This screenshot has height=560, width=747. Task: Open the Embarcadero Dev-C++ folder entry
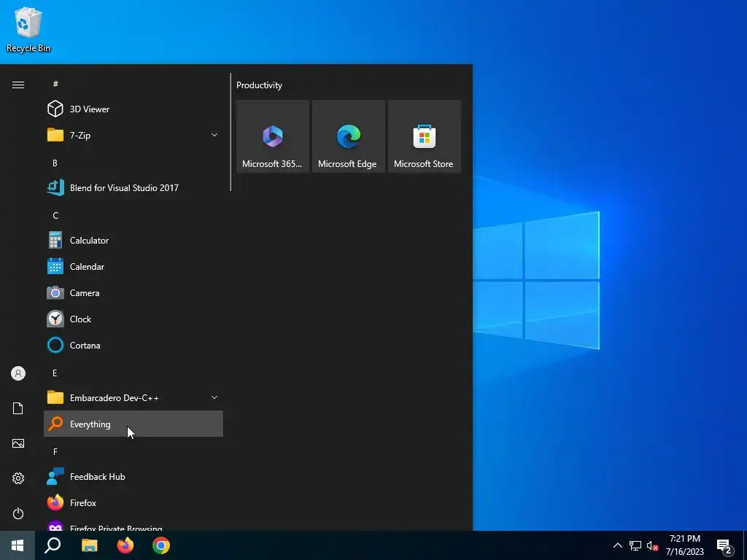133,397
